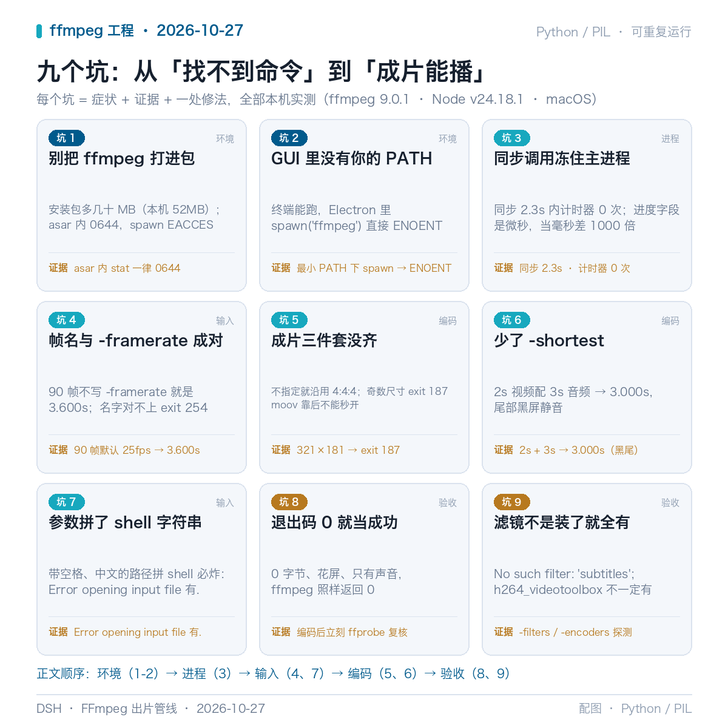Screen dimensions: 728x728
Task: Click the description "2s 视频配 3s 音频 → 3.000s"
Action: tap(573, 392)
